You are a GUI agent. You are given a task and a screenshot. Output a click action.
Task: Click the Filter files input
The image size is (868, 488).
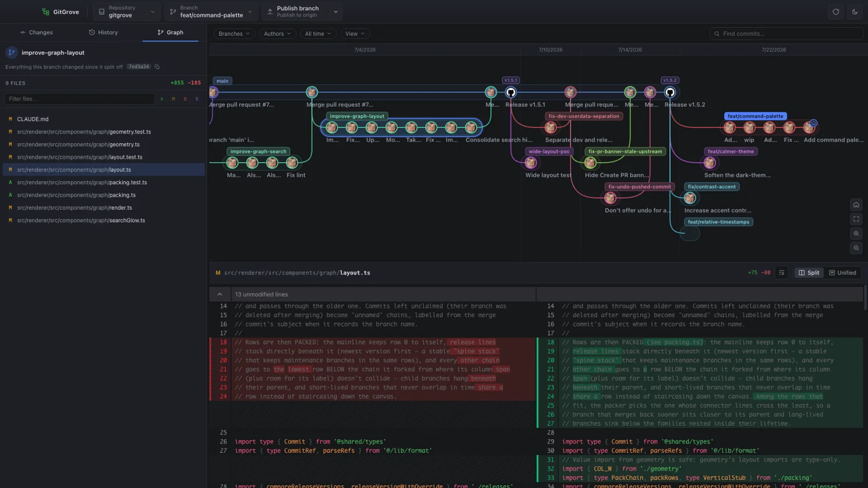pos(80,99)
